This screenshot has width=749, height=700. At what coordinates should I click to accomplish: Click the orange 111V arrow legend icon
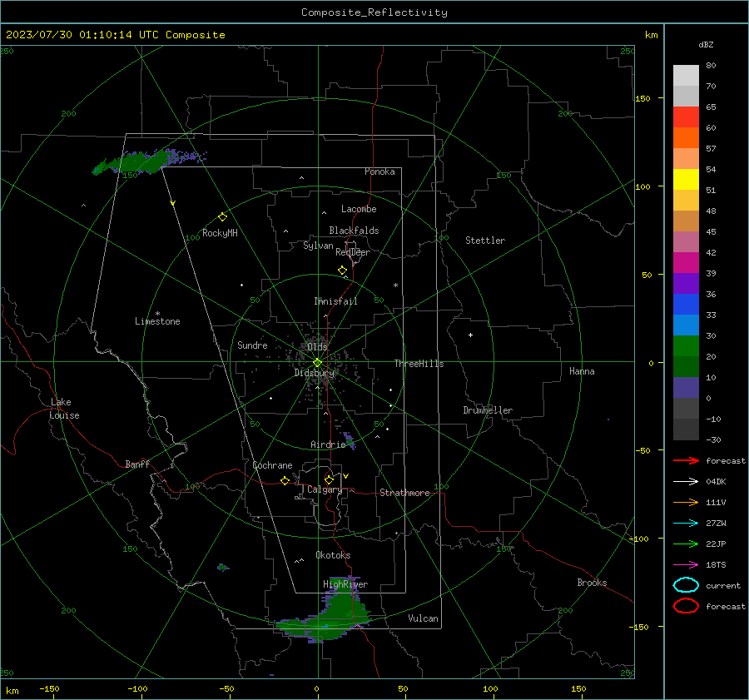686,502
